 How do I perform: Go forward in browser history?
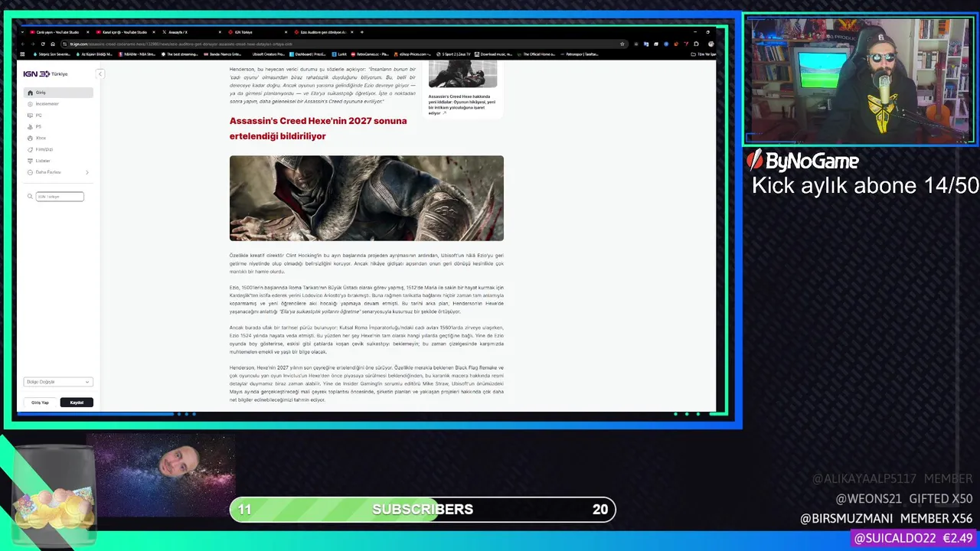32,44
